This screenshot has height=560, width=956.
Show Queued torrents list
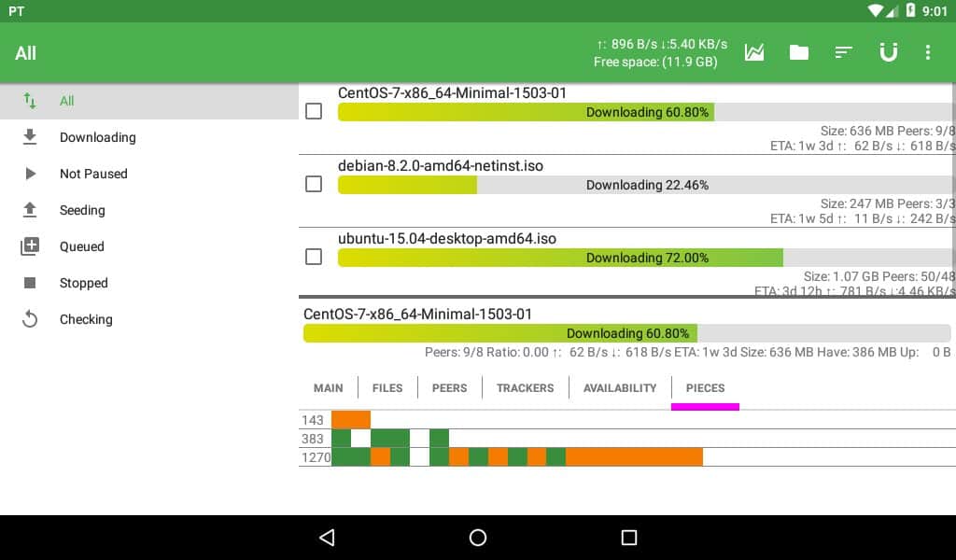(x=82, y=246)
